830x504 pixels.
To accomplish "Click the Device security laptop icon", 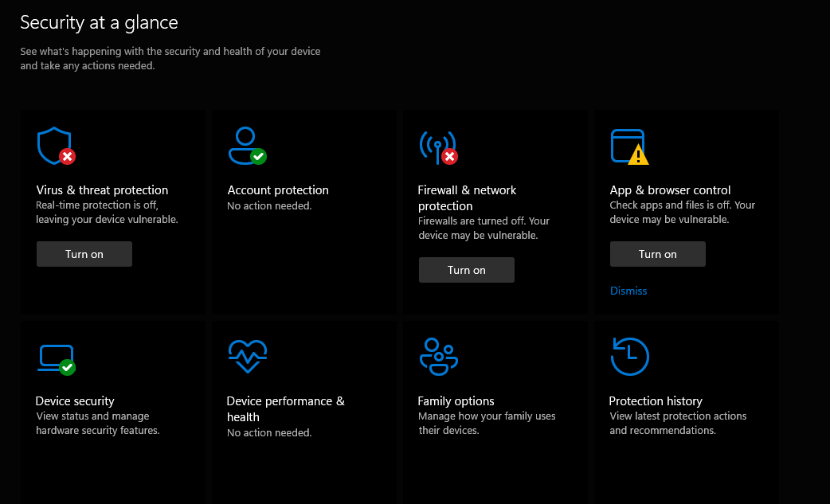I will pyautogui.click(x=56, y=358).
